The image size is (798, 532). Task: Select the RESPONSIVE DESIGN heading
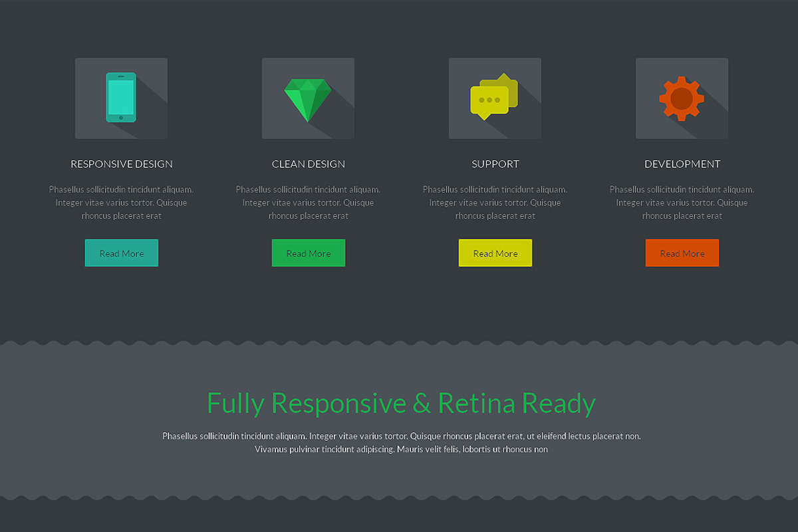point(122,164)
